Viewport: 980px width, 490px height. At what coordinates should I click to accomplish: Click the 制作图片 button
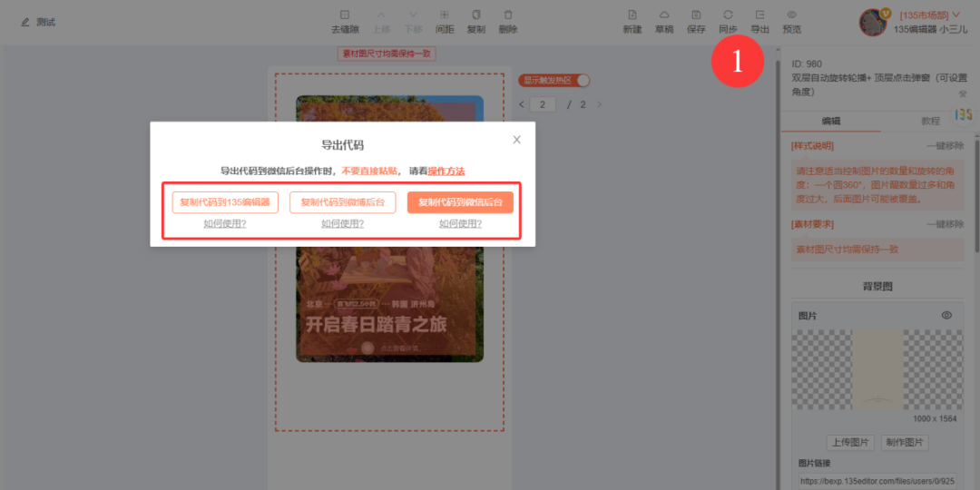tap(905, 443)
